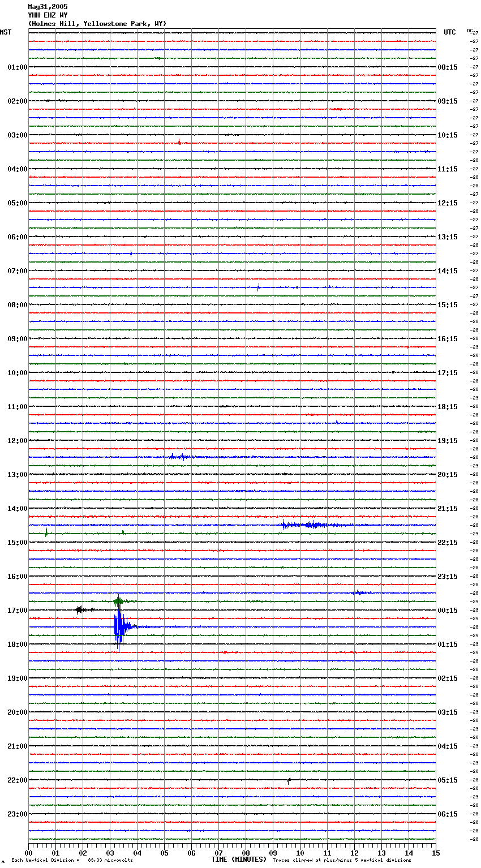Click the 18:15 UTC row label

[x=448, y=407]
